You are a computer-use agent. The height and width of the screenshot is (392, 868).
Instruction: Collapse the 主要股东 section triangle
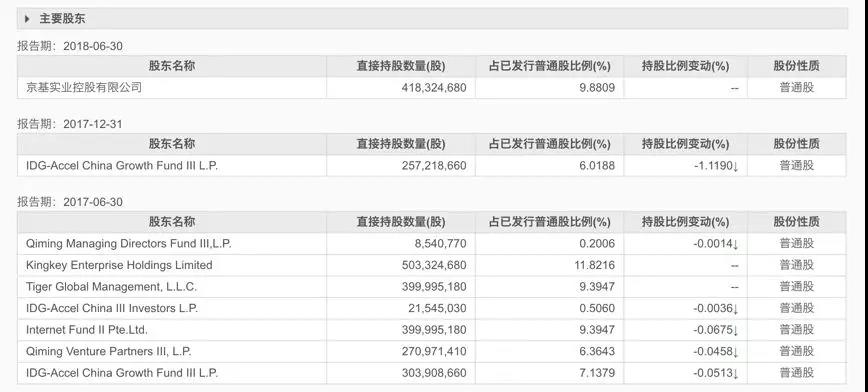tap(28, 19)
